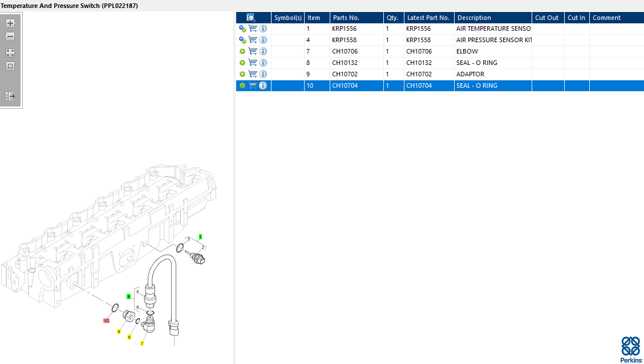Select yellow callout 9 on diagram
This screenshot has width=644, height=364.
click(x=119, y=332)
